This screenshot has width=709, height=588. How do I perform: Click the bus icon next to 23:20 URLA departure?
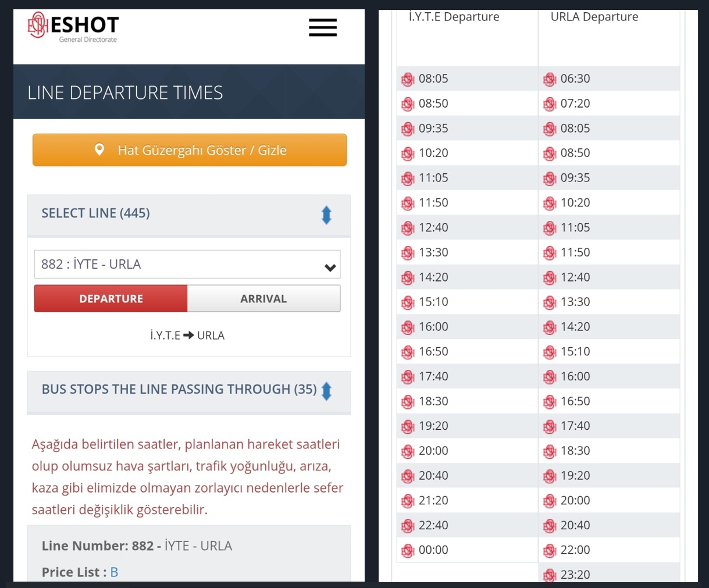point(550,575)
